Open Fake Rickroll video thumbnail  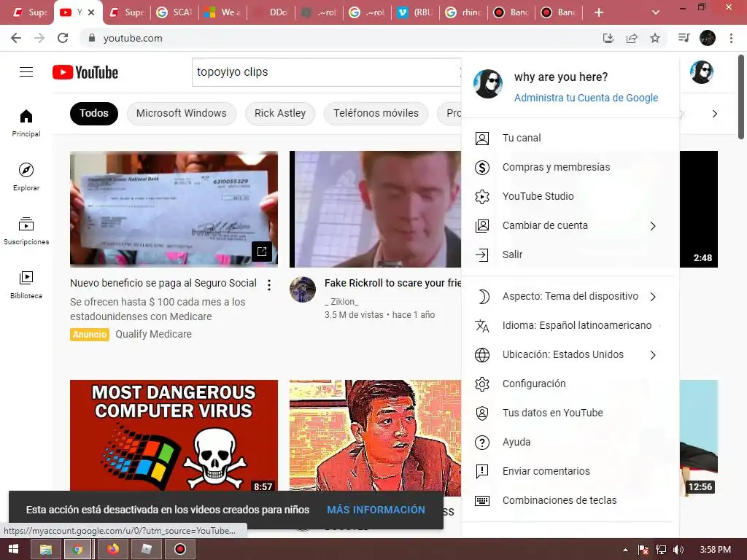[x=376, y=209]
